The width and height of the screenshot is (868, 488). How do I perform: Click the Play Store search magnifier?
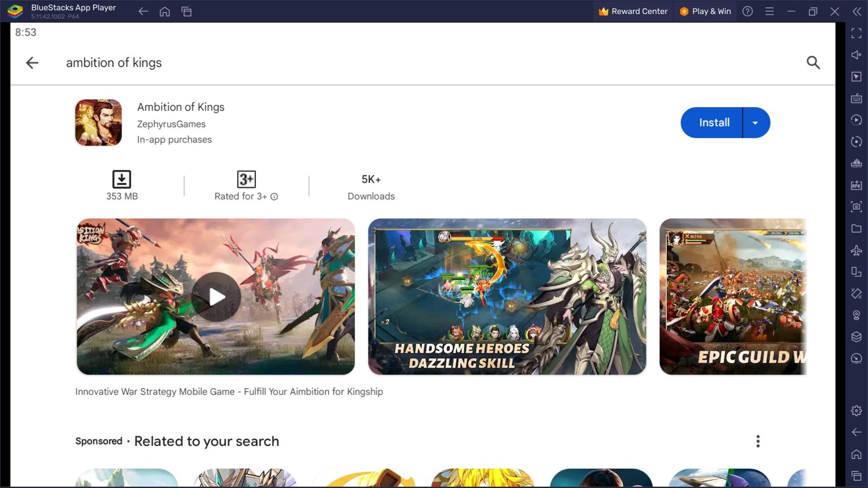click(813, 62)
